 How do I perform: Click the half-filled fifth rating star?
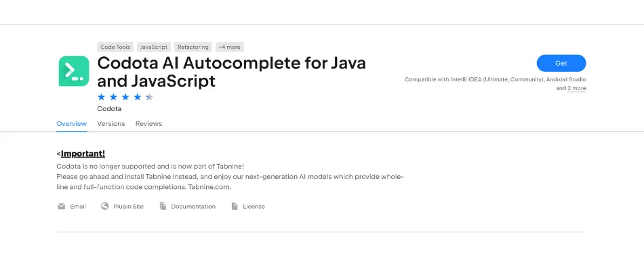click(149, 97)
